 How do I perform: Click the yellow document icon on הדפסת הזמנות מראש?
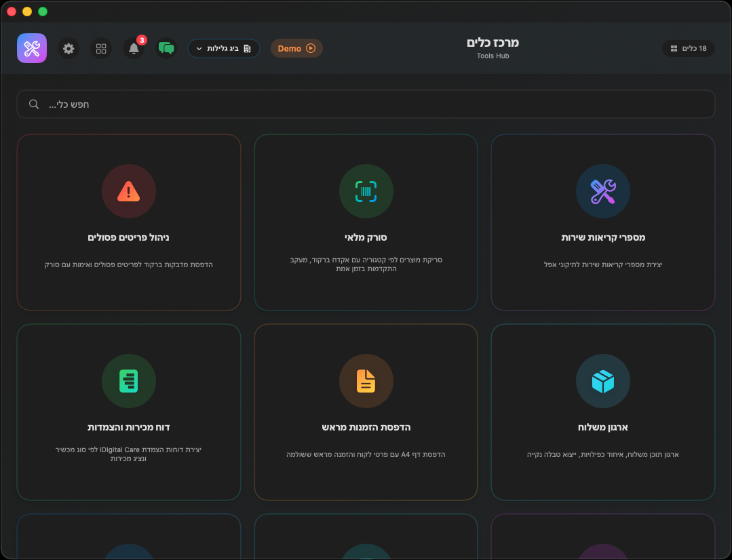(366, 381)
